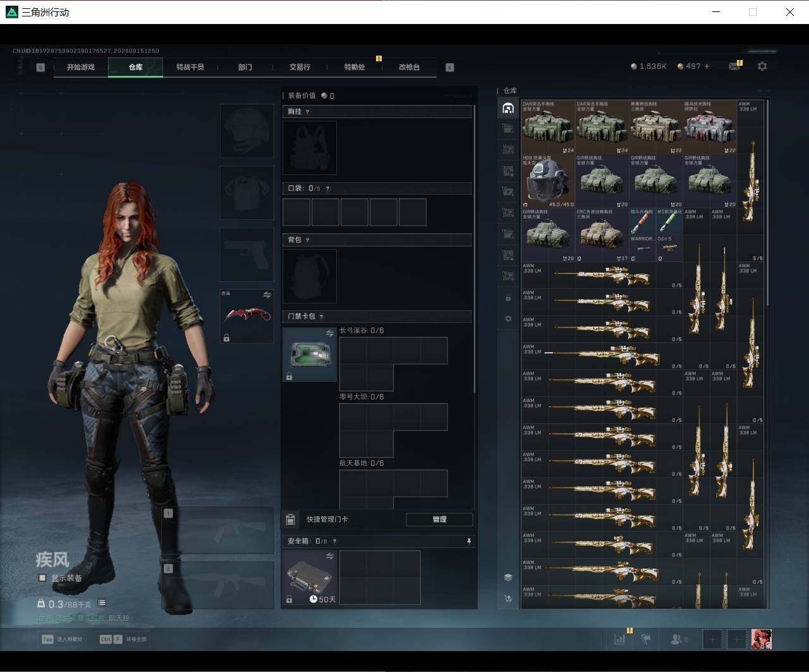
Task: Open the settings gear icon
Action: pyautogui.click(x=762, y=66)
